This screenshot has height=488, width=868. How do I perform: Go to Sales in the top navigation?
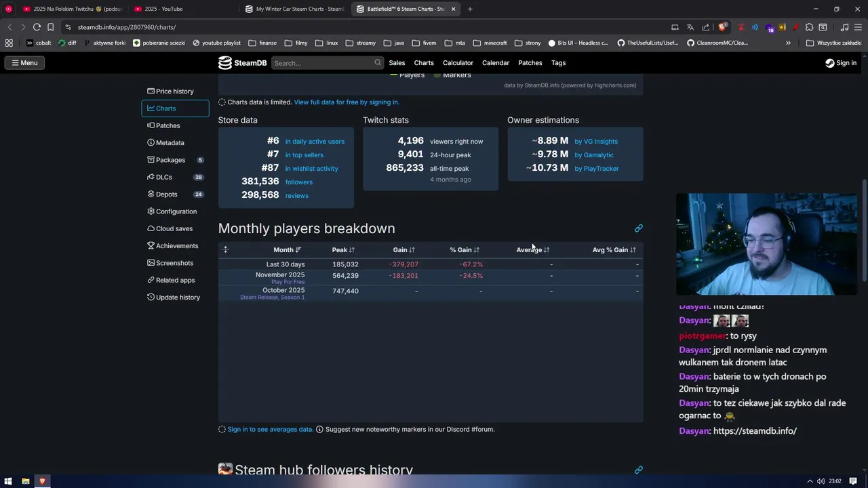[397, 63]
